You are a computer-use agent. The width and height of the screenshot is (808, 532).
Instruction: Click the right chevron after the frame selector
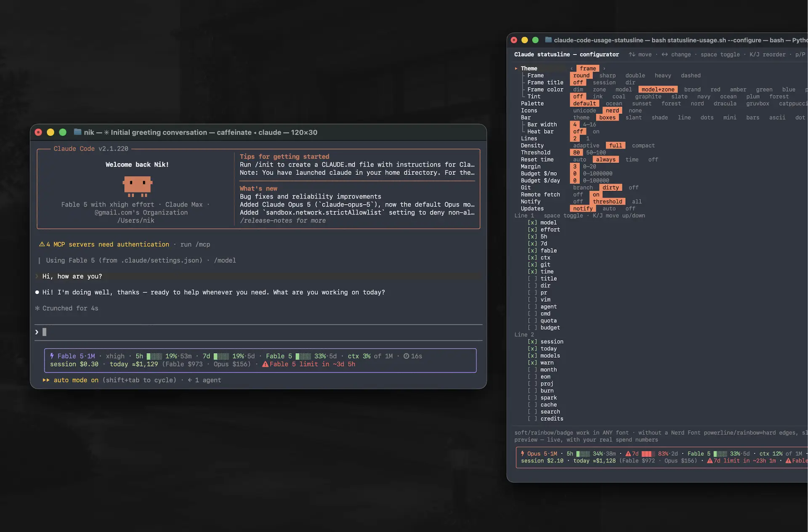604,69
